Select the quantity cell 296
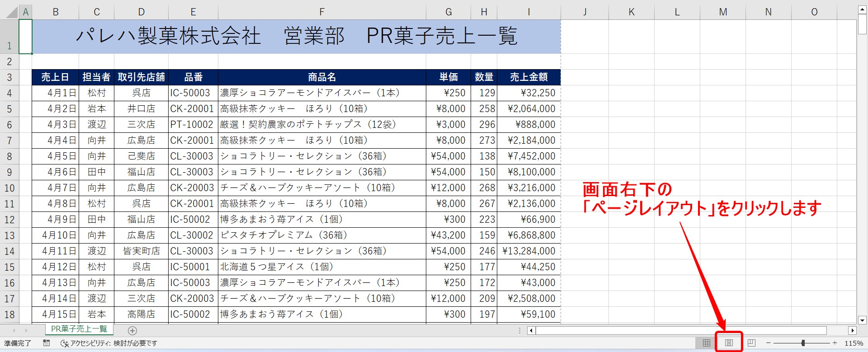The width and height of the screenshot is (868, 352). coord(484,125)
